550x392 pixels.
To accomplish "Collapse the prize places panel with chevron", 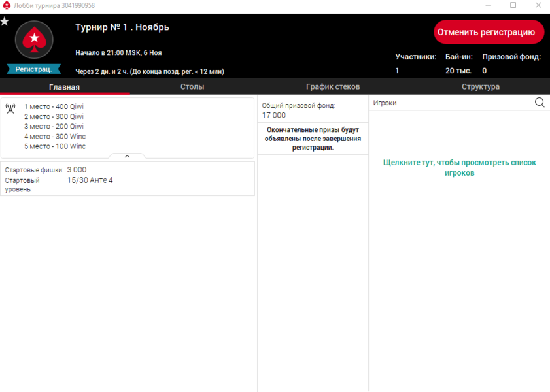I will (x=127, y=156).
